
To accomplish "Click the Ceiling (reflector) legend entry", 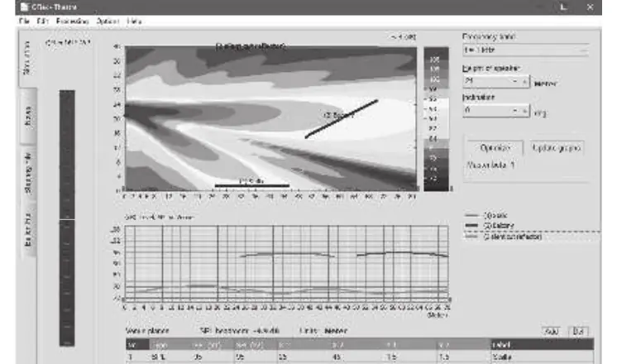I will (x=504, y=237).
